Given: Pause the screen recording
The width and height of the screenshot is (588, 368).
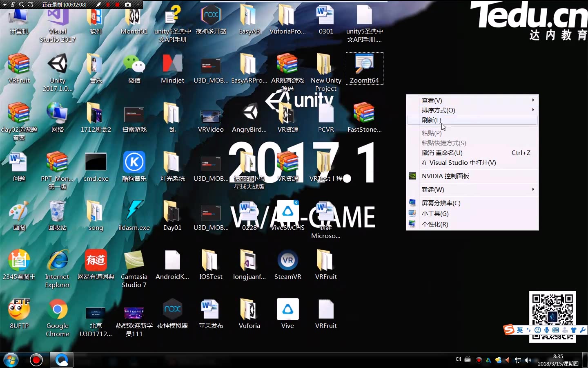Looking at the screenshot, I should click(x=109, y=4).
